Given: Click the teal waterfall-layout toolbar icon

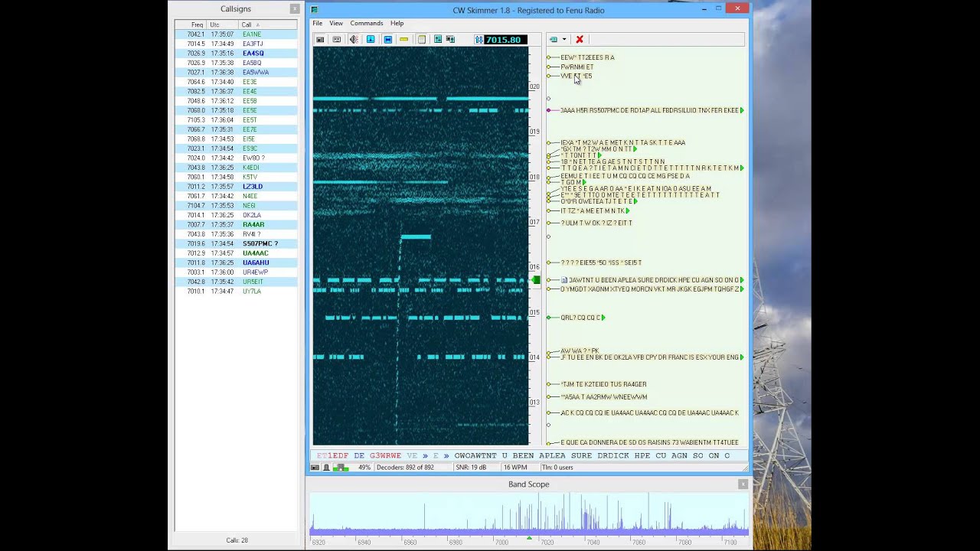Looking at the screenshot, I should tap(438, 40).
